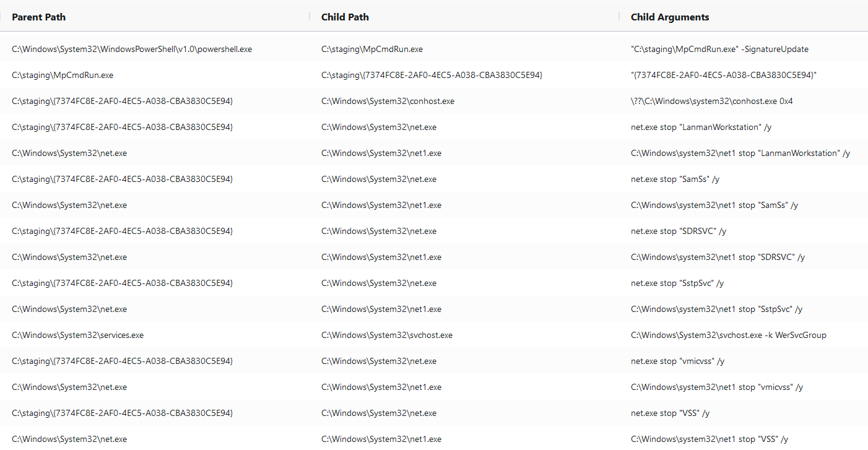
Task: Click parent path in the net.exe stop "SDRSVC" row
Action: click(x=123, y=231)
